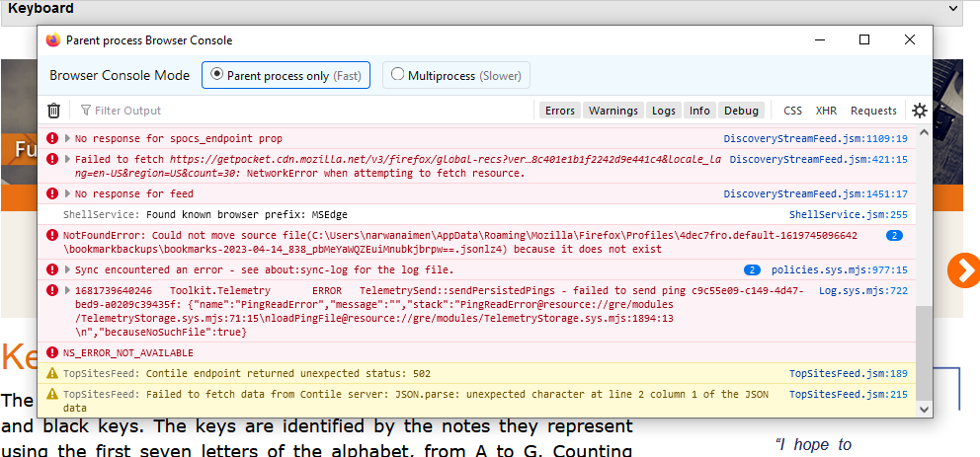Minimize the Browser Console window

click(x=819, y=39)
